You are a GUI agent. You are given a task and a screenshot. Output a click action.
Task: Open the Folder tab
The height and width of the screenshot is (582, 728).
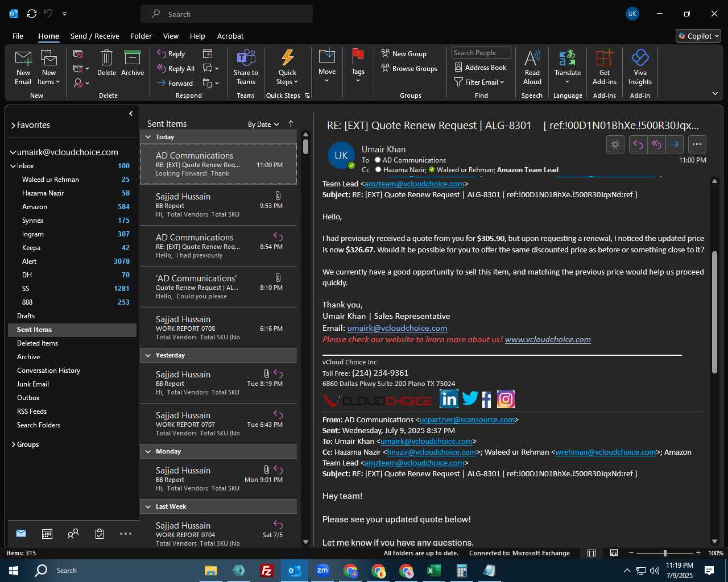click(141, 36)
